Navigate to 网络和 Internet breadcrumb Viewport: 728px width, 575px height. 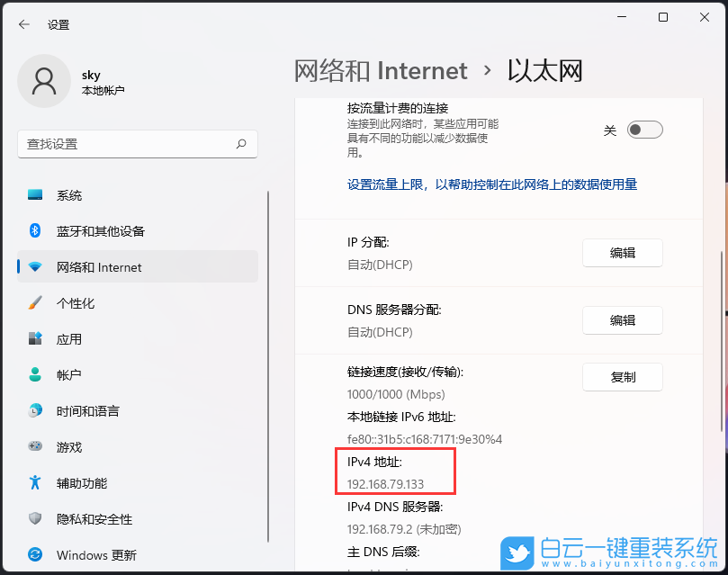[x=379, y=70]
